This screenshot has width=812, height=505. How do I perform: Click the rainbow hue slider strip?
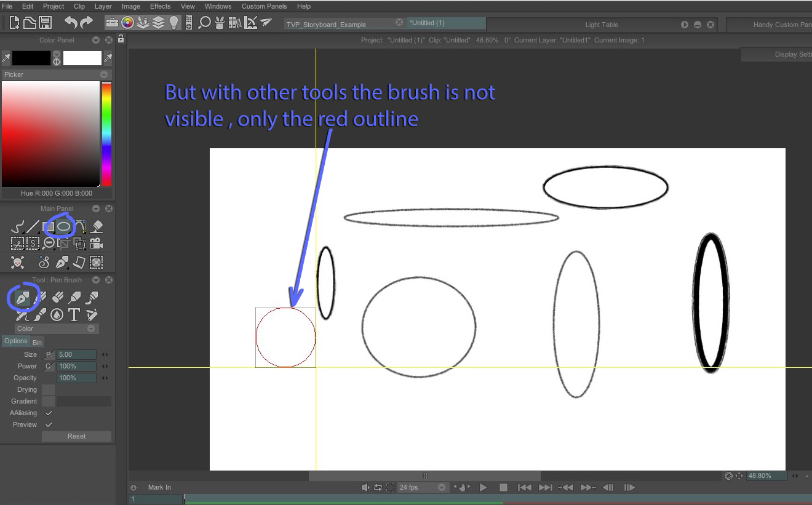pos(106,134)
